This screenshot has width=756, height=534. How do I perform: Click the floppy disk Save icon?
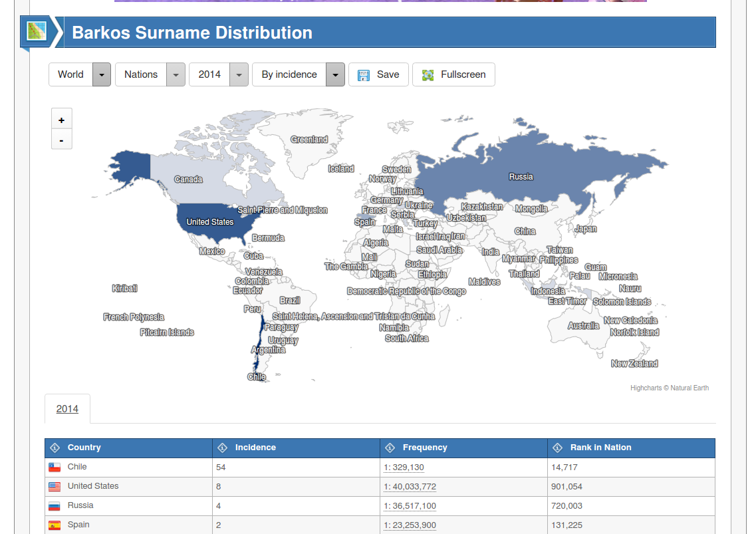coord(364,75)
